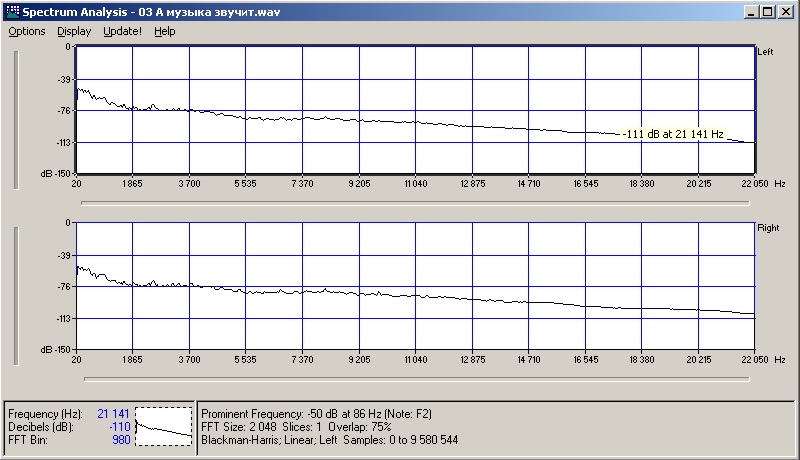Close the Spectrum Analysis window
Image resolution: width=800 pixels, height=460 pixels.
click(785, 11)
